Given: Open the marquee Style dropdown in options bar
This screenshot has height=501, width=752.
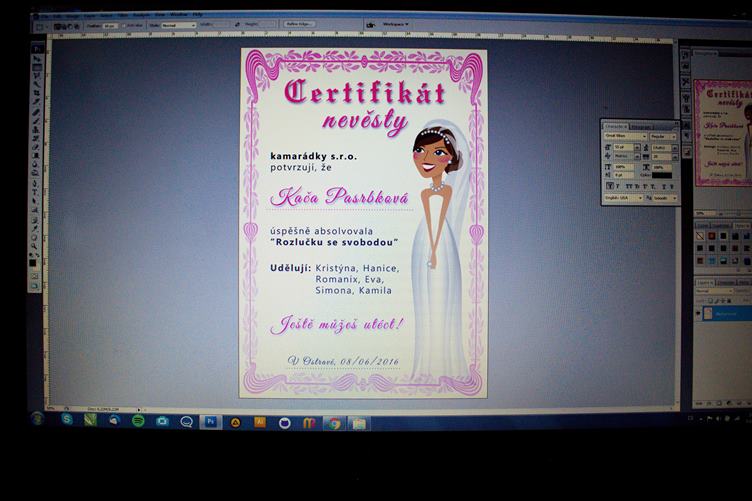Looking at the screenshot, I should point(178,25).
